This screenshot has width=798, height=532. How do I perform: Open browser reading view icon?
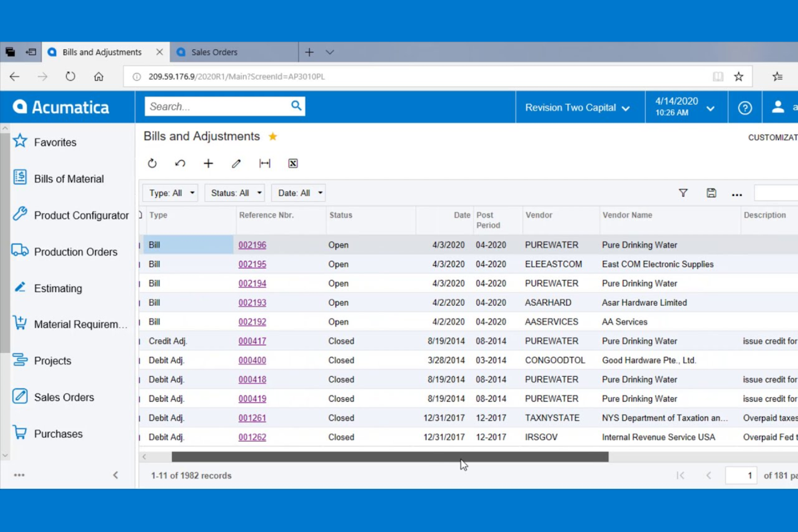(718, 77)
